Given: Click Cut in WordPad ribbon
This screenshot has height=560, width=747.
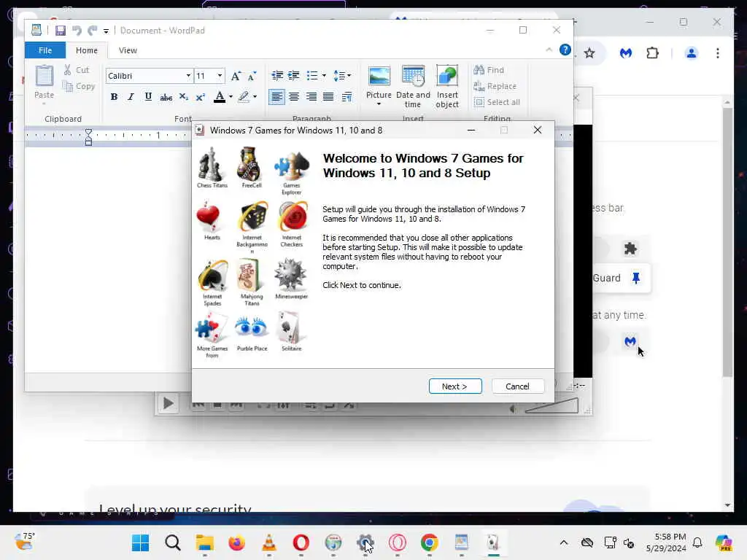Looking at the screenshot, I should click(x=77, y=70).
